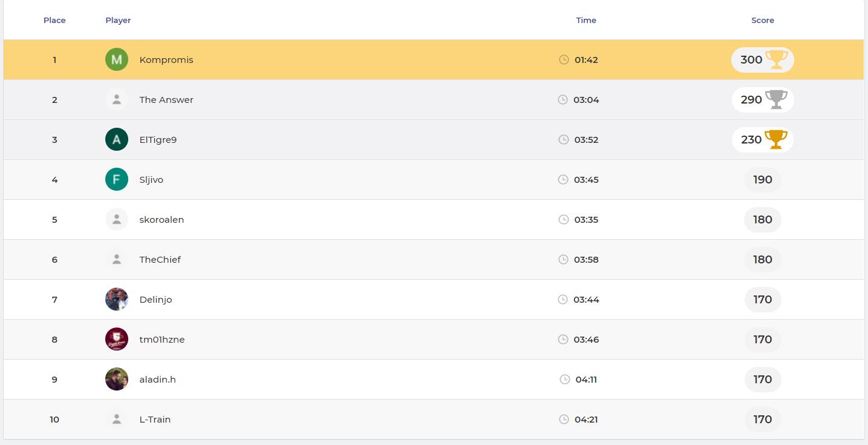The width and height of the screenshot is (868, 445).
Task: Click clock icon beside time 03:45
Action: (x=563, y=180)
